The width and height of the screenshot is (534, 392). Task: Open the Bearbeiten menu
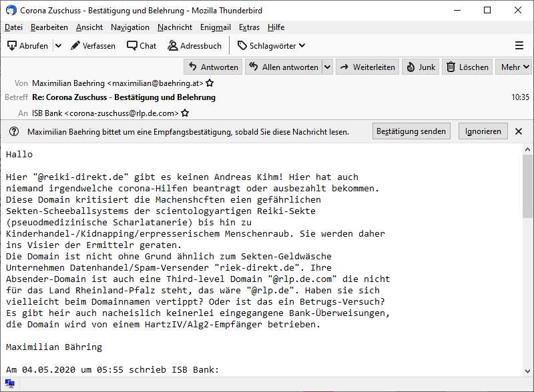(x=49, y=27)
